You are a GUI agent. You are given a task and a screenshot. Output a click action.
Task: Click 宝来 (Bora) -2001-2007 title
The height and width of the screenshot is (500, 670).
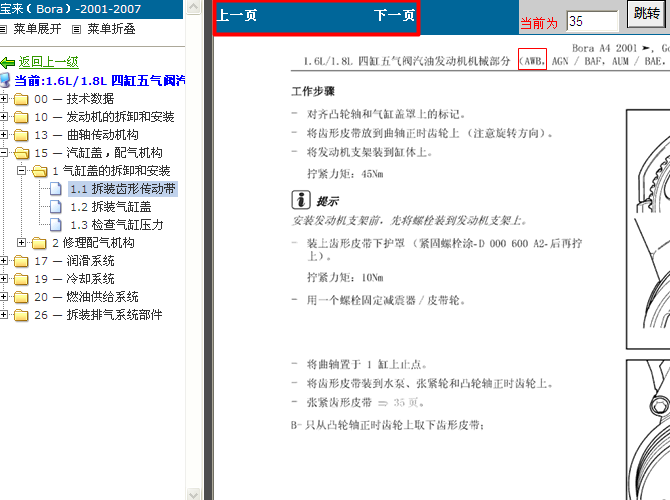pyautogui.click(x=71, y=9)
